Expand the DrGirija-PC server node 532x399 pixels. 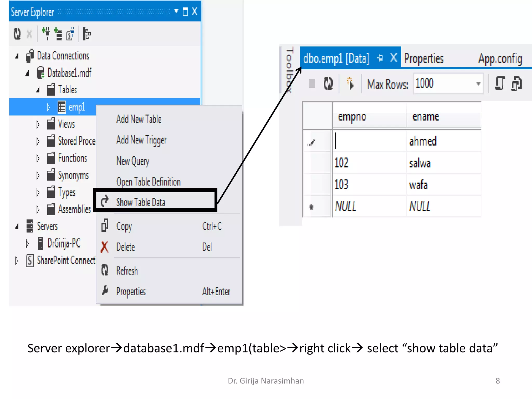(27, 243)
